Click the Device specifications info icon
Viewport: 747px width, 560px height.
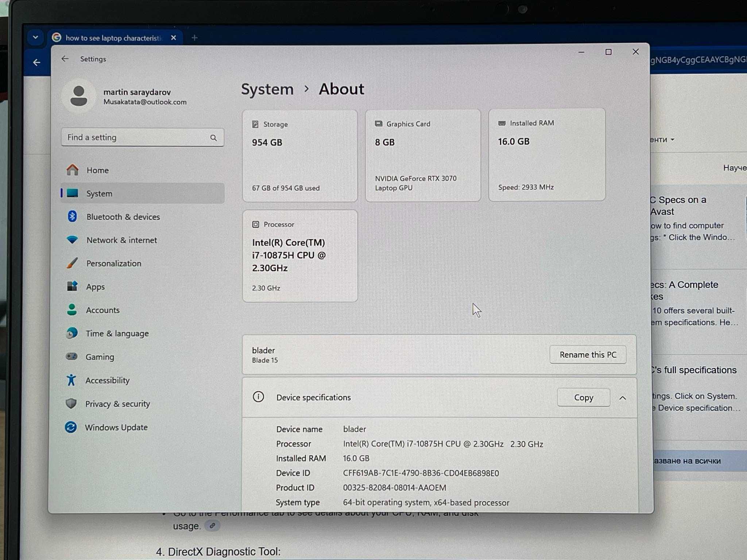[258, 397]
